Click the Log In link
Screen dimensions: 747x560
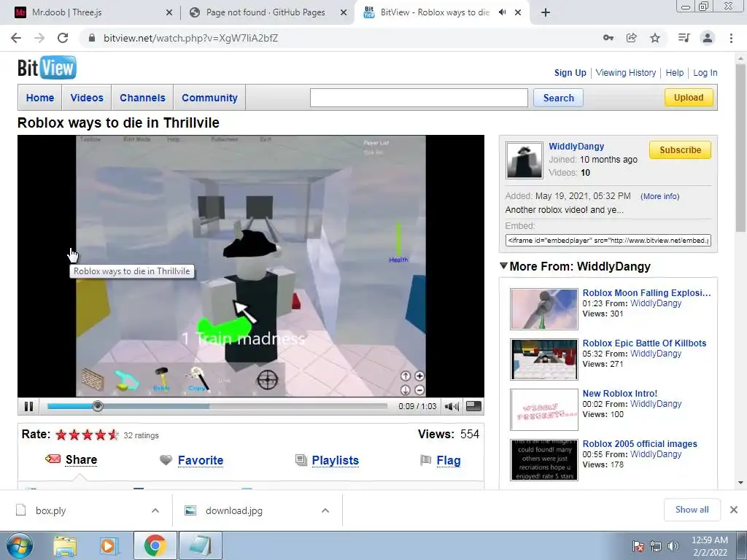pyautogui.click(x=705, y=73)
